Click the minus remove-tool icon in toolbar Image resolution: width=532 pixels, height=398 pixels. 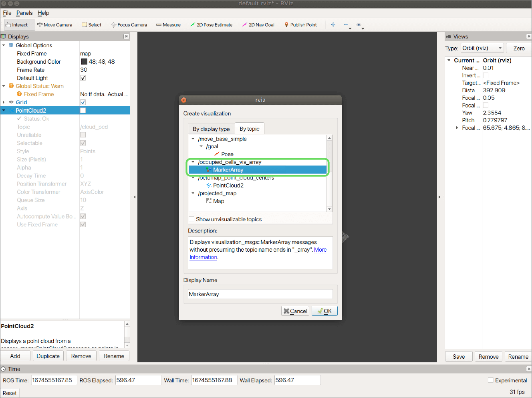pyautogui.click(x=346, y=25)
